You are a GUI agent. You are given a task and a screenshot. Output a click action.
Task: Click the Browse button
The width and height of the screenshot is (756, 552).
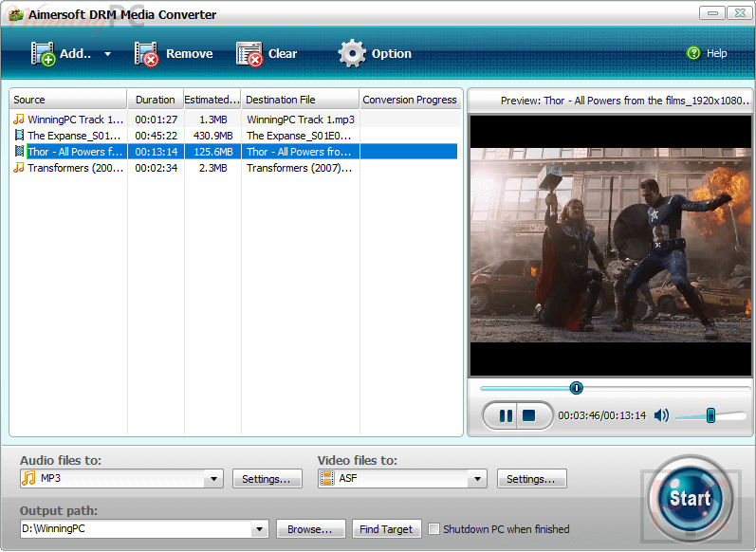(310, 529)
